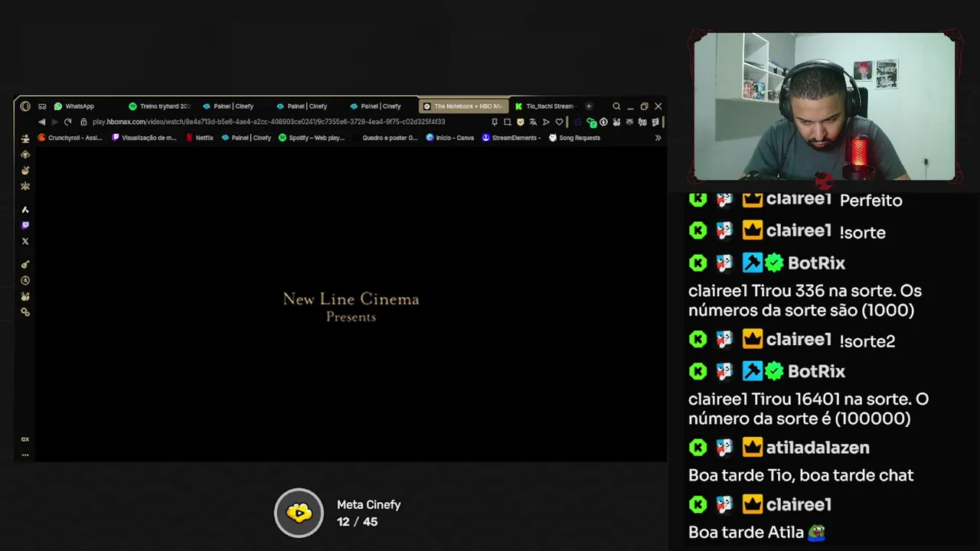Open a new tab with the plus button

pos(589,106)
